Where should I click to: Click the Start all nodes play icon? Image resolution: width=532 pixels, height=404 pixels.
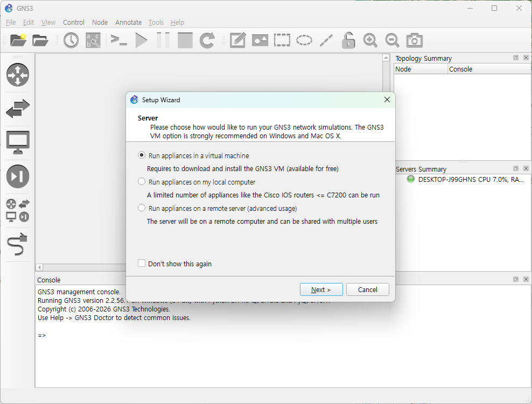(x=141, y=40)
